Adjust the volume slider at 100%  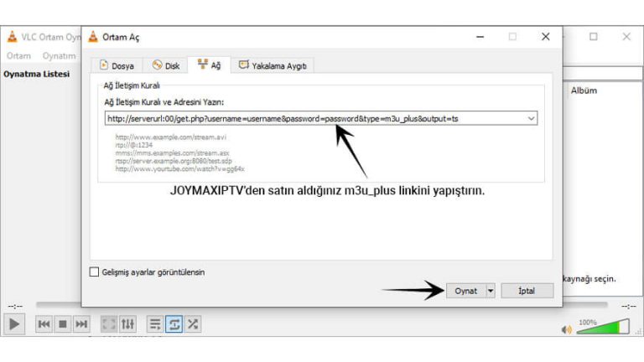pyautogui.click(x=603, y=327)
